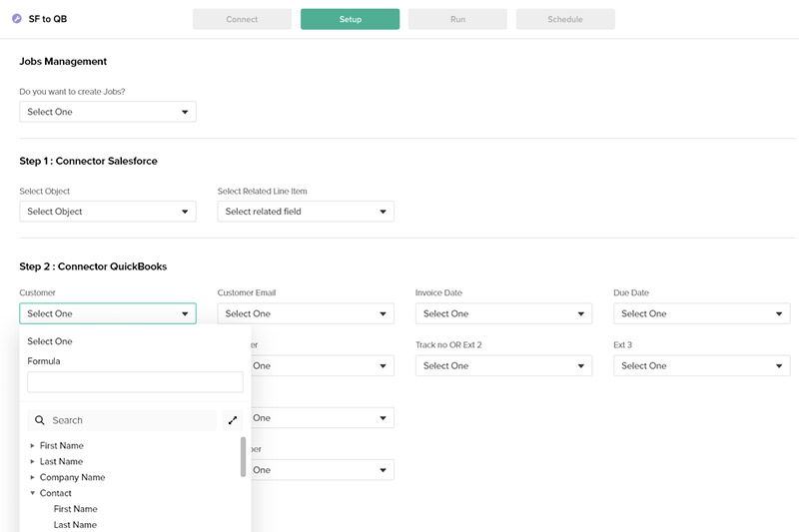Viewport: 799px width, 532px height.
Task: Open the Due Date dropdown
Action: click(701, 313)
